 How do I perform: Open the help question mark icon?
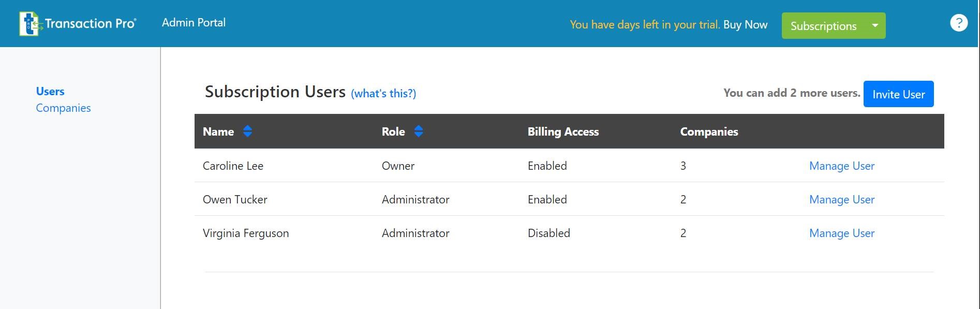coord(959,23)
